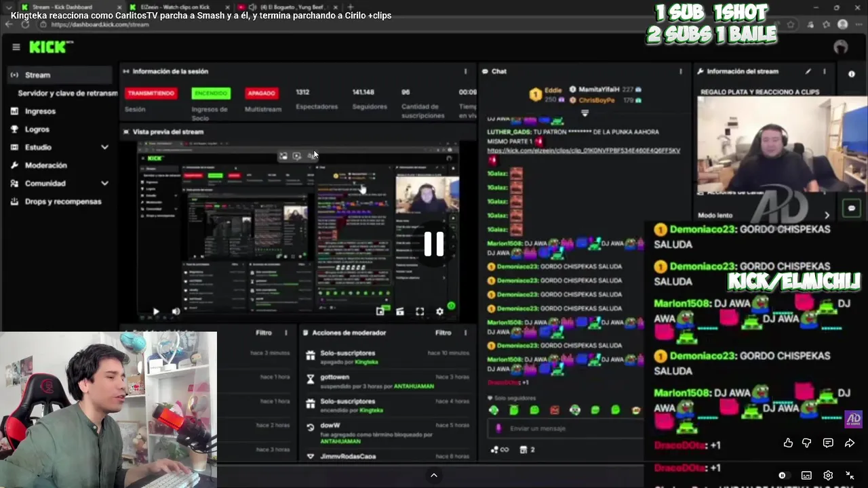Expand the bottom panel up-chevron
Image resolution: width=868 pixels, height=488 pixels.
coord(434,476)
